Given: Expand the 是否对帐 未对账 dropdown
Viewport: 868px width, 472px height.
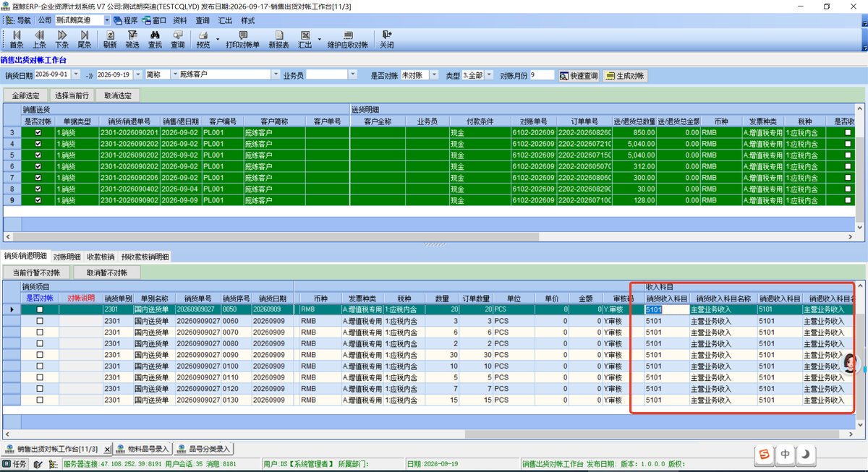Looking at the screenshot, I should pyautogui.click(x=435, y=75).
